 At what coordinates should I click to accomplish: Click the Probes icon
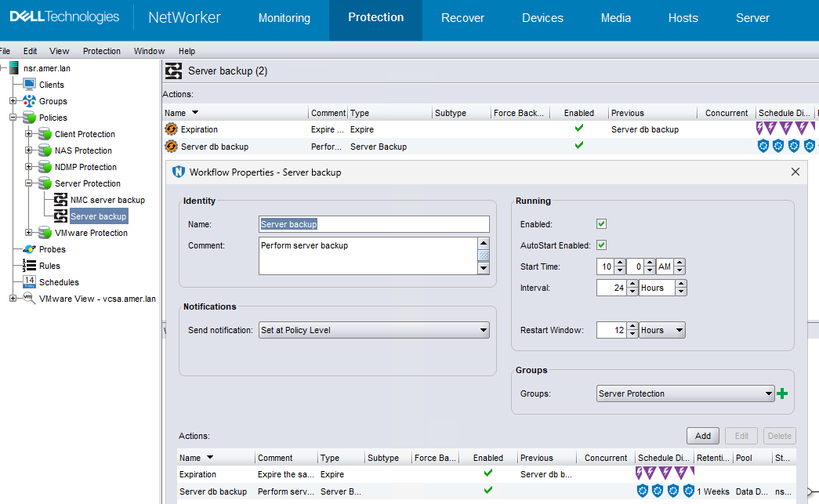(x=29, y=249)
